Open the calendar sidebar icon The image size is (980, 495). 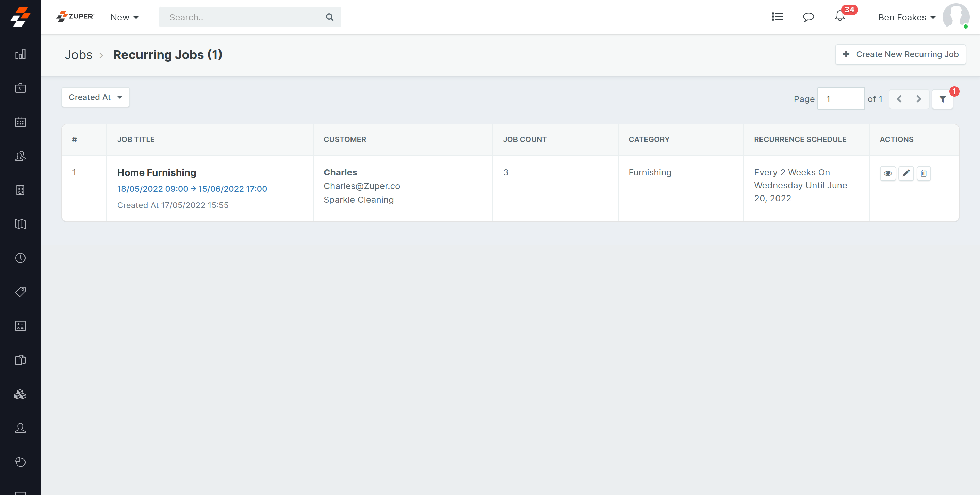coord(20,122)
